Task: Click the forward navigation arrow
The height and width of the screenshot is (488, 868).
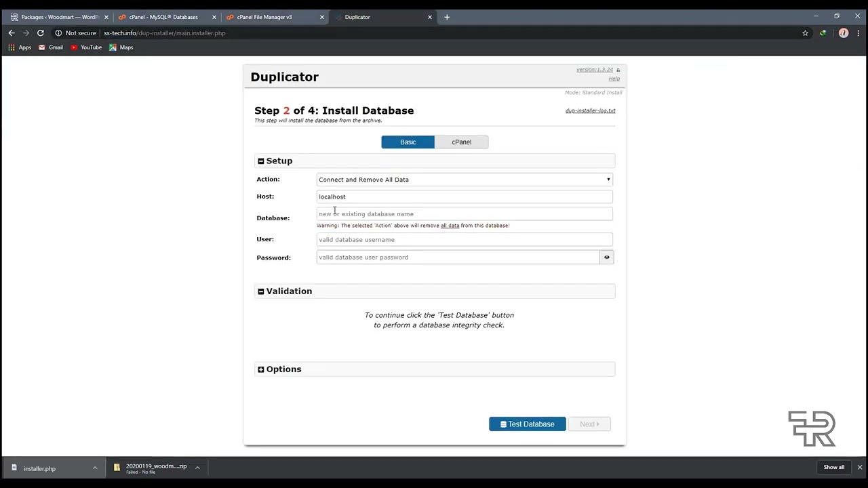Action: point(26,33)
